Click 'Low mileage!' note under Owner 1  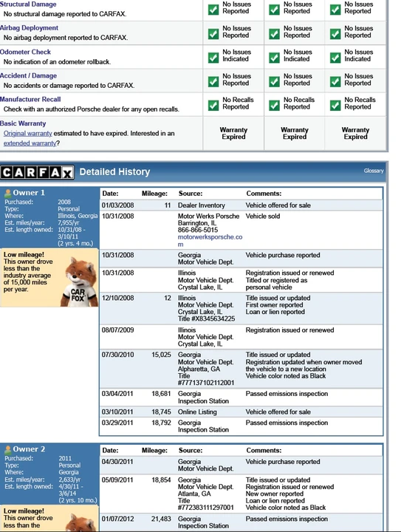(24, 254)
